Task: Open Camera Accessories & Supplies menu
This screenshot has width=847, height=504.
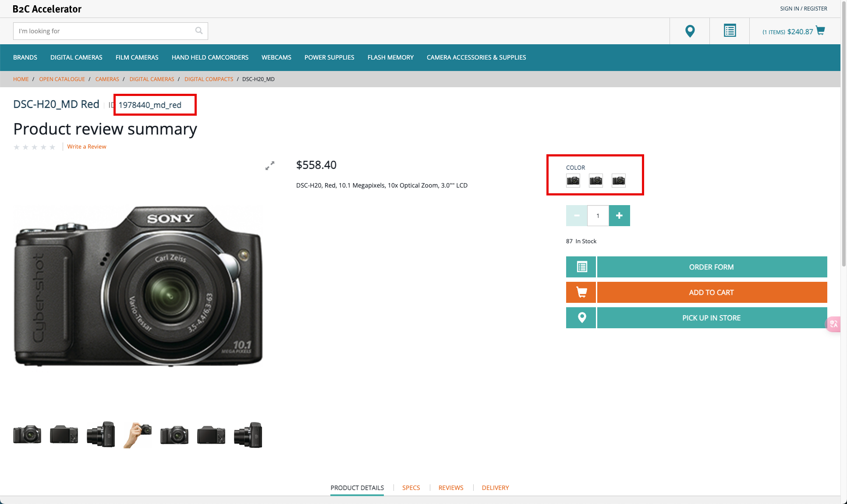Action: (x=476, y=57)
